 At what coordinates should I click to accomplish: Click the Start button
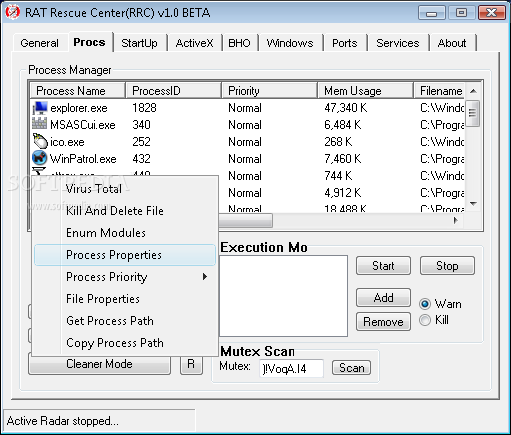(x=383, y=266)
